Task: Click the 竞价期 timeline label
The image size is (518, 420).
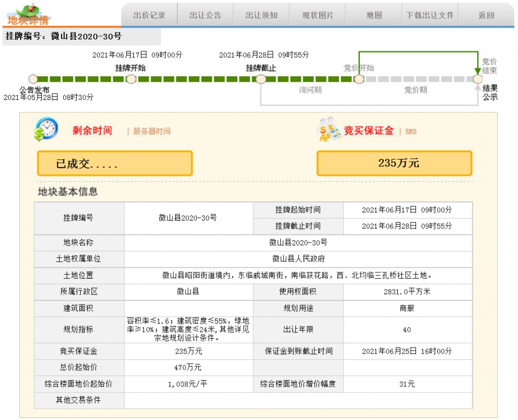Action: [415, 90]
